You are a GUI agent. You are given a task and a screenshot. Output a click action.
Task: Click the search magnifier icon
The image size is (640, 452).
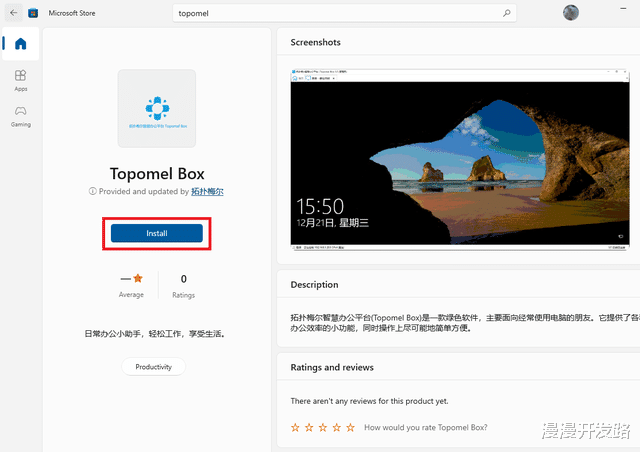507,13
